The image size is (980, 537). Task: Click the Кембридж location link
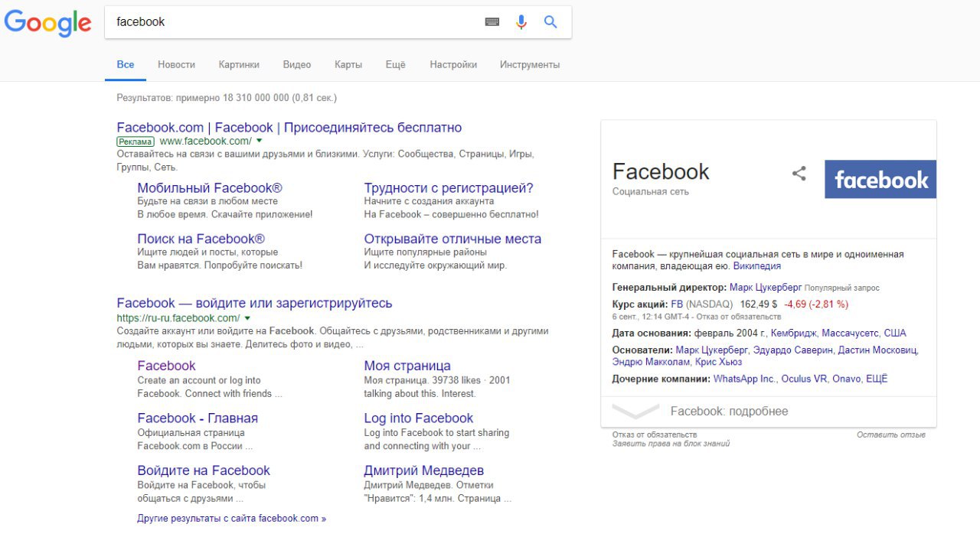(x=793, y=334)
